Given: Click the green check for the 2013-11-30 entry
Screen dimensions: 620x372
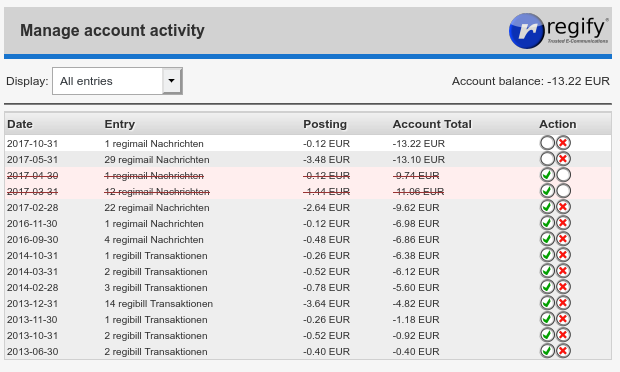Looking at the screenshot, I should click(x=547, y=319).
